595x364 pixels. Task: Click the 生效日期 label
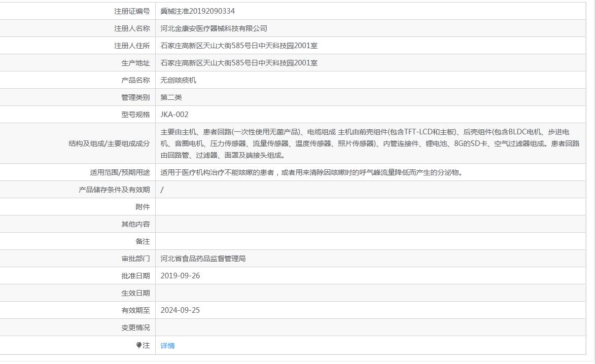tap(135, 293)
